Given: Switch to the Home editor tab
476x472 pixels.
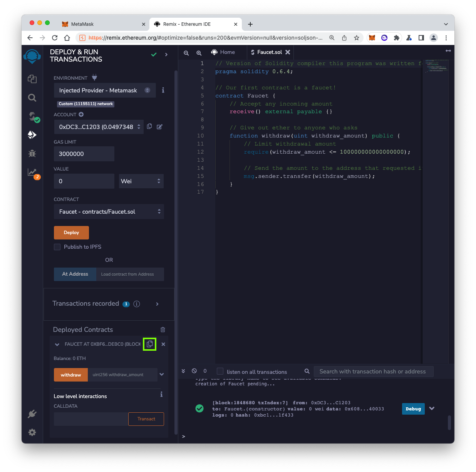Looking at the screenshot, I should pyautogui.click(x=223, y=52).
